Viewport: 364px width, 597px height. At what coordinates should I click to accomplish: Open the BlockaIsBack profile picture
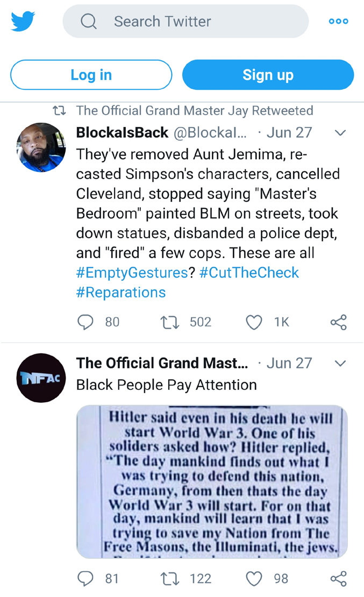point(41,147)
